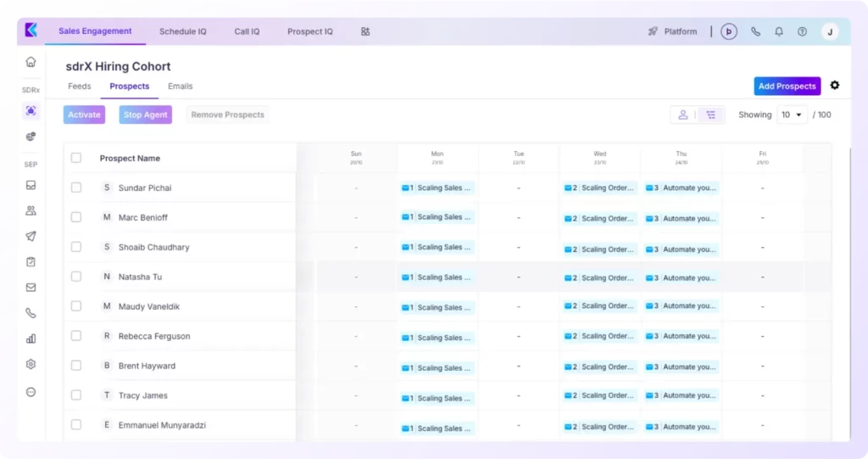Open cohort settings gear beside Add Prospects
This screenshot has height=459, width=868.
(x=835, y=86)
